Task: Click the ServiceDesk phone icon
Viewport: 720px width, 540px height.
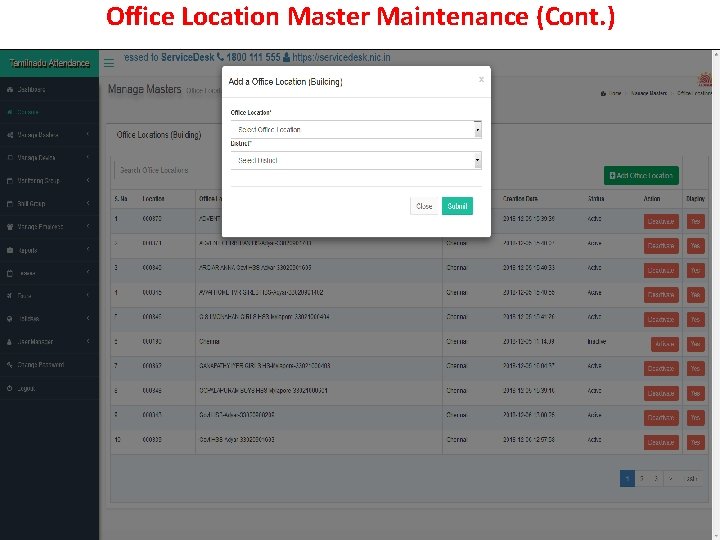Action: pyautogui.click(x=220, y=57)
